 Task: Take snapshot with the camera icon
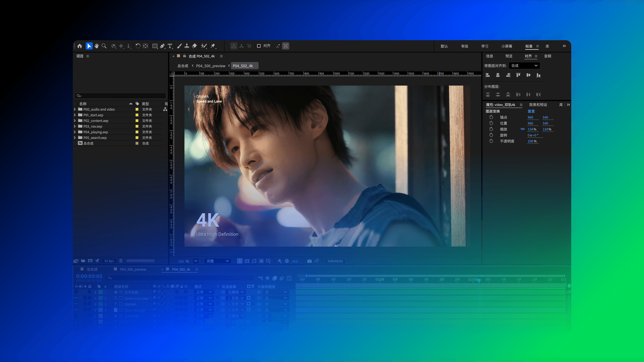pyautogui.click(x=309, y=261)
